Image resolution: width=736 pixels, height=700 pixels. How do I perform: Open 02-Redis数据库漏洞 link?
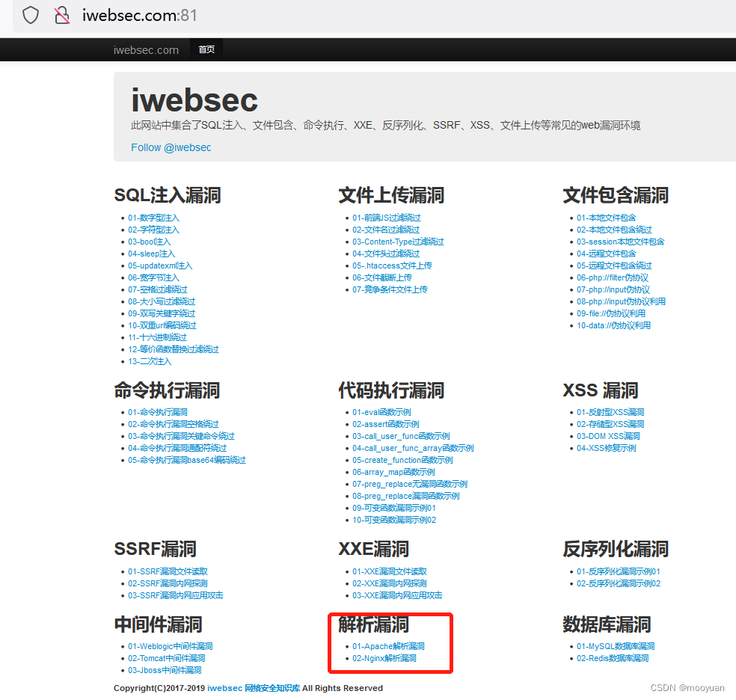point(613,658)
